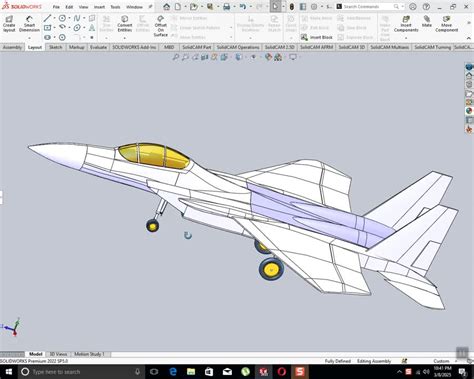The height and width of the screenshot is (379, 474).
Task: Select the Line sketch tool
Action: 47,18
